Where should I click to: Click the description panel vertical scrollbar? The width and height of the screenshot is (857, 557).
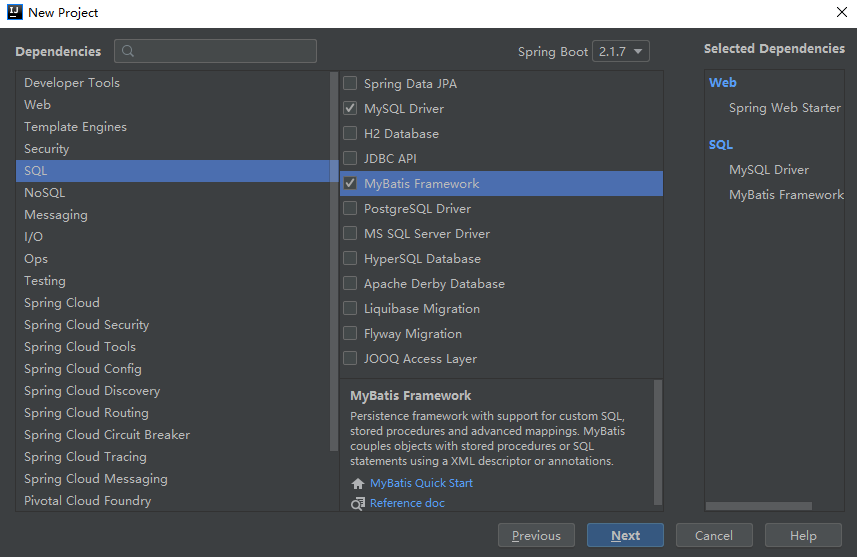pyautogui.click(x=658, y=443)
